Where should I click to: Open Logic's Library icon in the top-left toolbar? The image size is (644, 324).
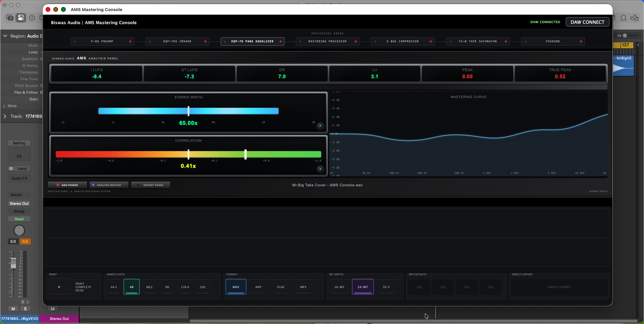click(x=10, y=18)
